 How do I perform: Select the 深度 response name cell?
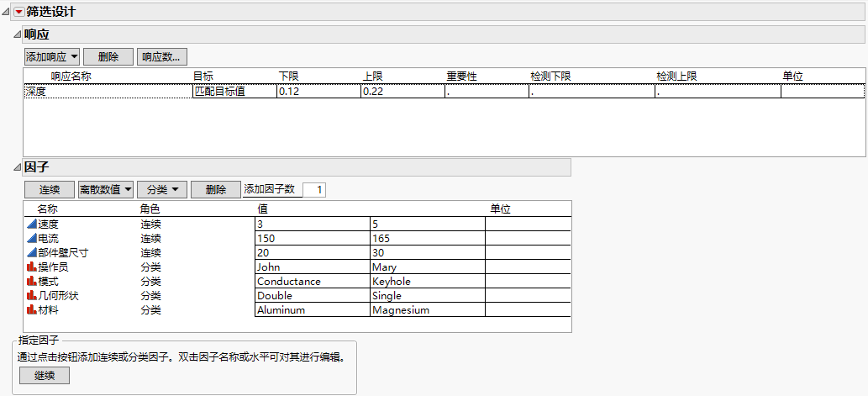pyautogui.click(x=108, y=92)
